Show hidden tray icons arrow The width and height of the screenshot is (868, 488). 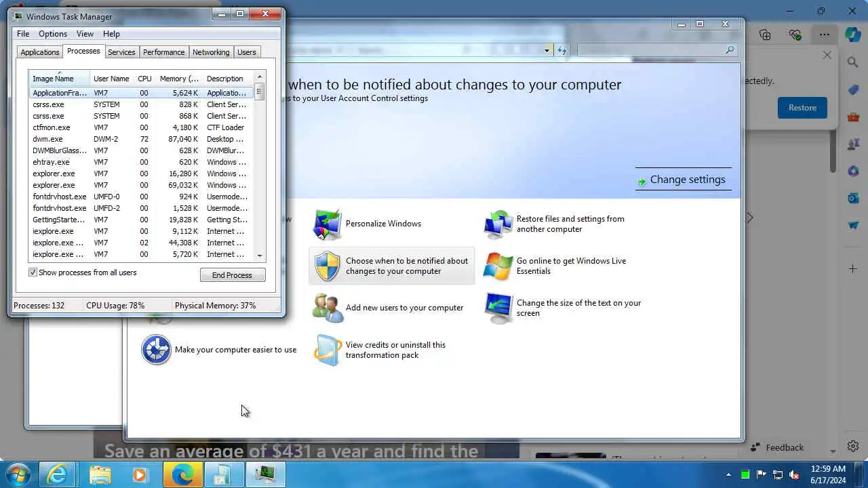tap(729, 474)
